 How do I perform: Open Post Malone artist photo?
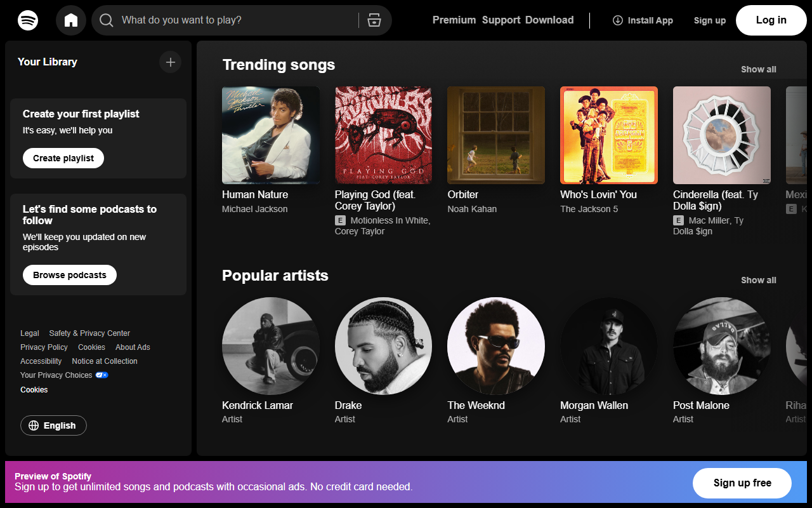click(x=722, y=346)
